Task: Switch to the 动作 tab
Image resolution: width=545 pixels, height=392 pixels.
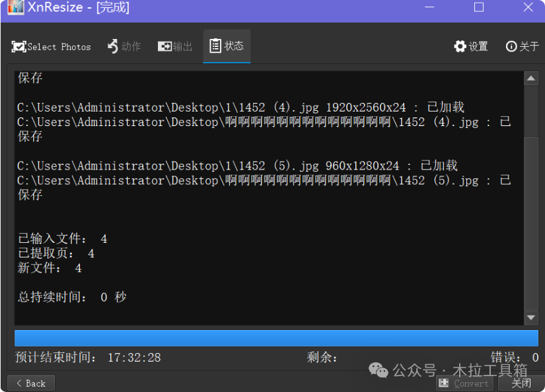Action: pyautogui.click(x=124, y=46)
